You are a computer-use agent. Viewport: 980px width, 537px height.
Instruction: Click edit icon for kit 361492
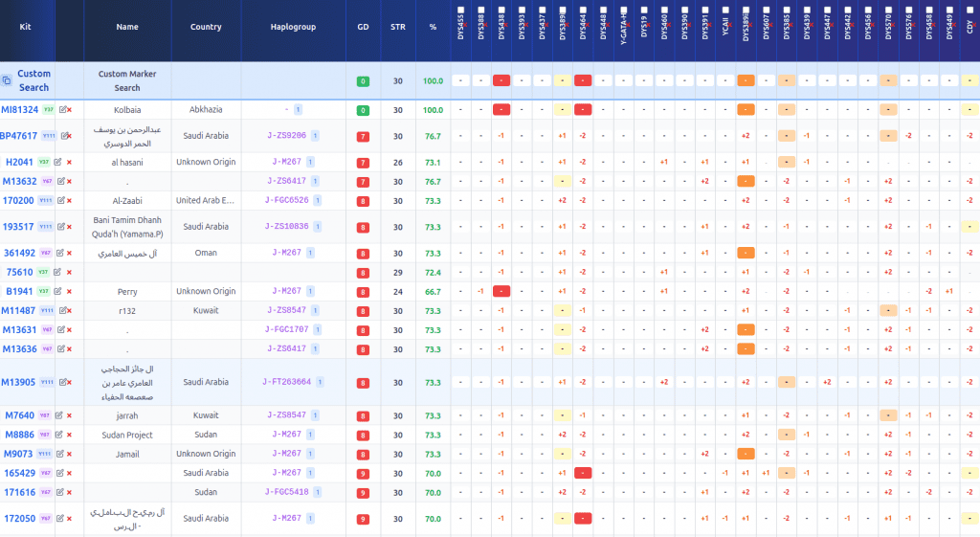(x=60, y=254)
